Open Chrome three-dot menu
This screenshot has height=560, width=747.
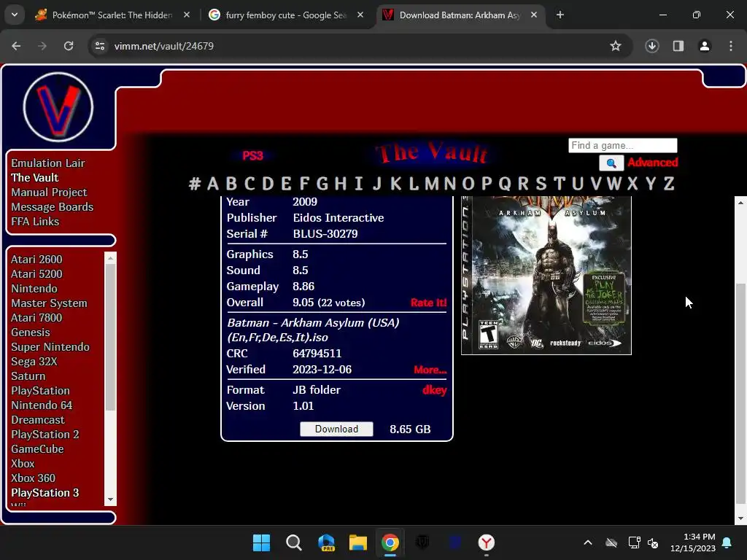tap(731, 46)
